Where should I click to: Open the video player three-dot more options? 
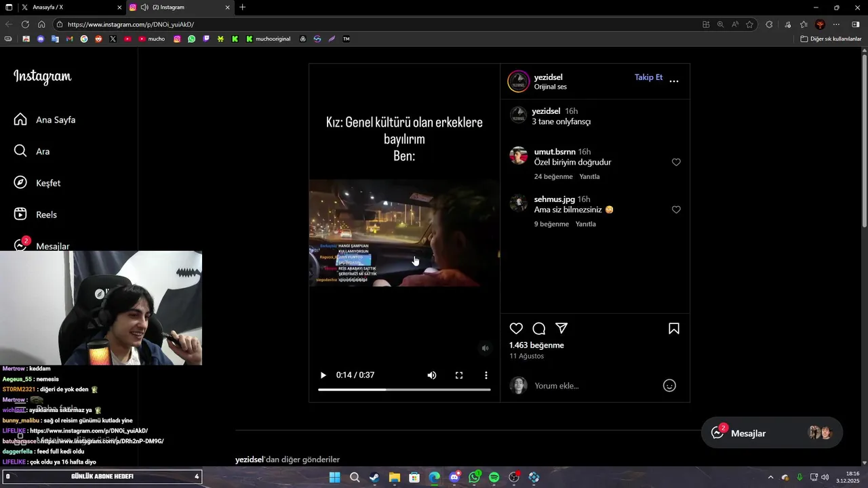486,375
